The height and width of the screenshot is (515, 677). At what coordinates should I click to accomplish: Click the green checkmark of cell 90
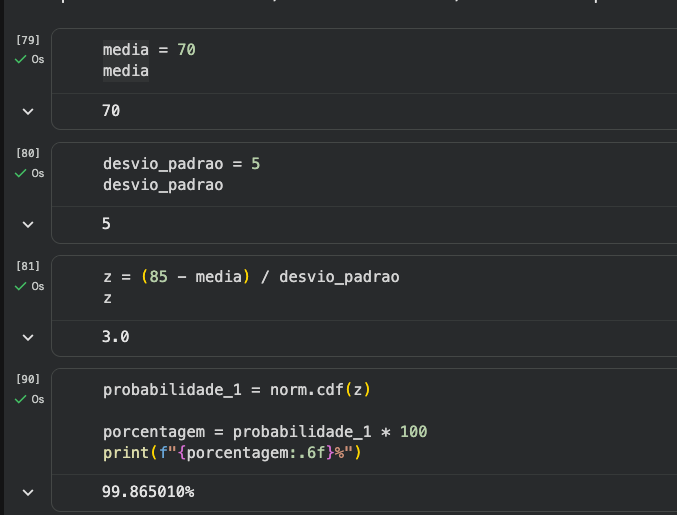20,399
